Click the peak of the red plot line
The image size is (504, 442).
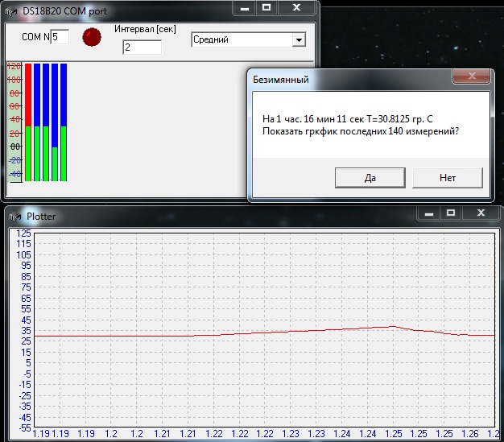392,326
